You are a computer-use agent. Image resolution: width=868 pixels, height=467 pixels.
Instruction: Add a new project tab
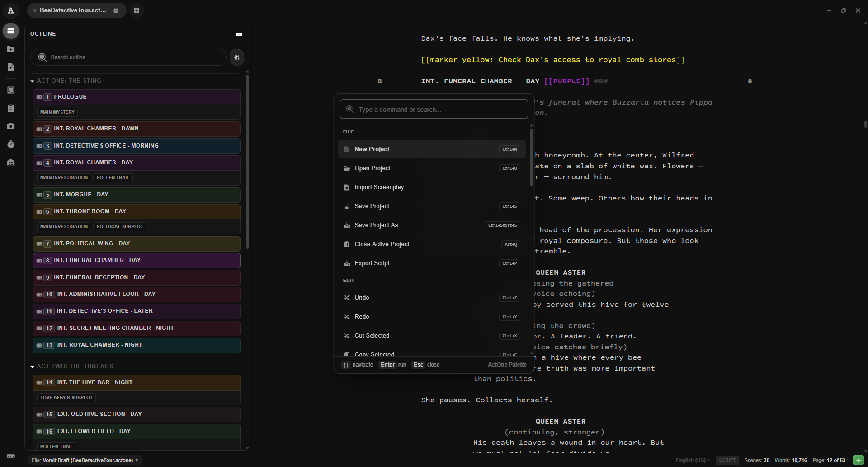(x=137, y=10)
